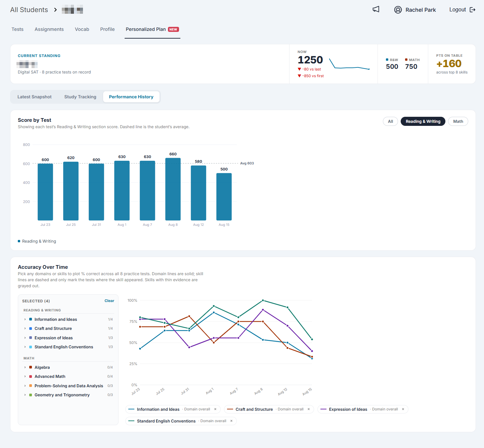The height and width of the screenshot is (448, 484).
Task: Select the All score filter
Action: pos(390,121)
